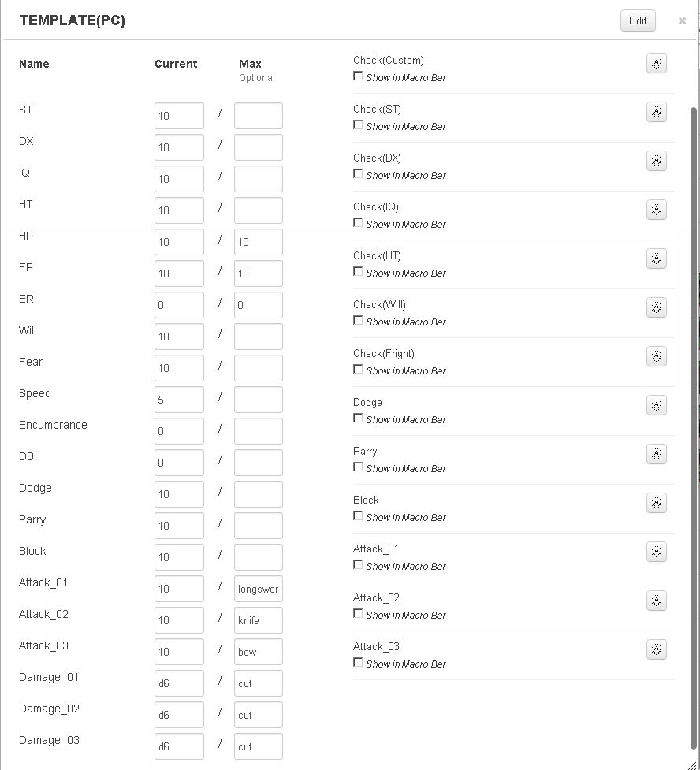
Task: Roll the Check(Fright) ability icon
Action: click(x=656, y=357)
